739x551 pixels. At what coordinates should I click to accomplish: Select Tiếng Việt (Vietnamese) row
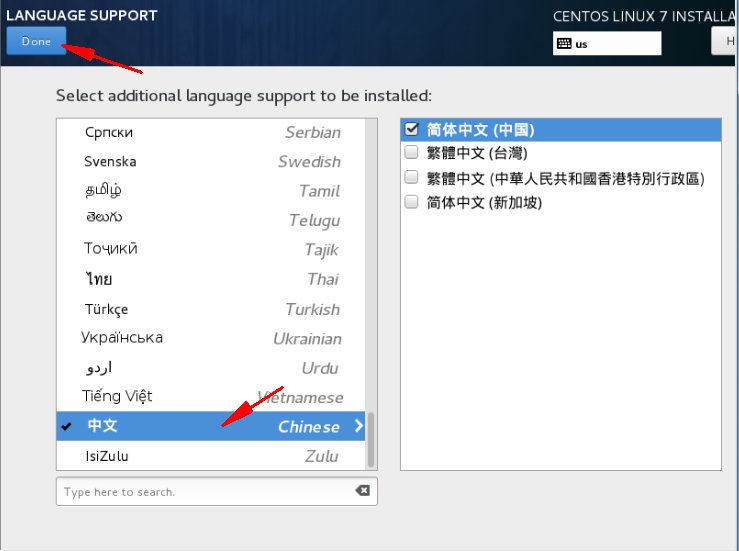(x=211, y=397)
